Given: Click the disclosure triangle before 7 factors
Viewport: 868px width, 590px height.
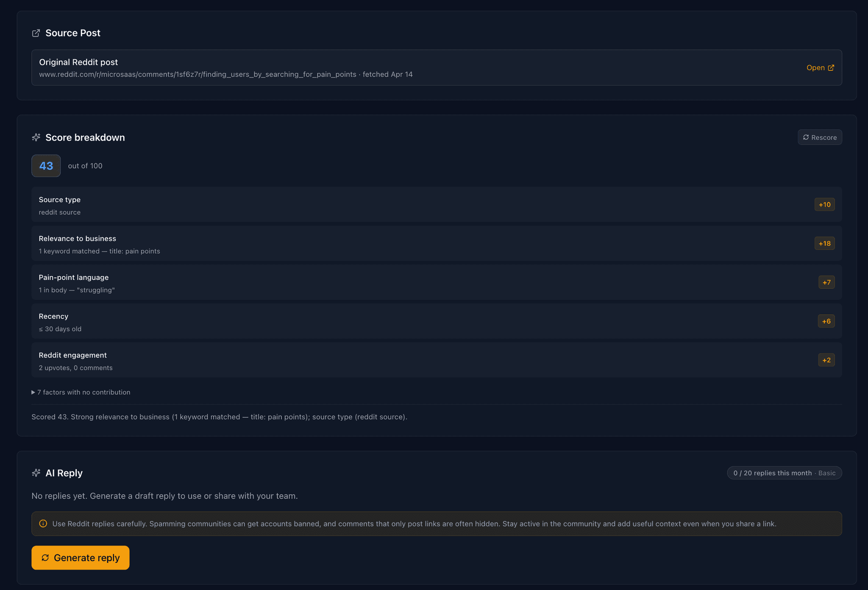Looking at the screenshot, I should pos(33,392).
